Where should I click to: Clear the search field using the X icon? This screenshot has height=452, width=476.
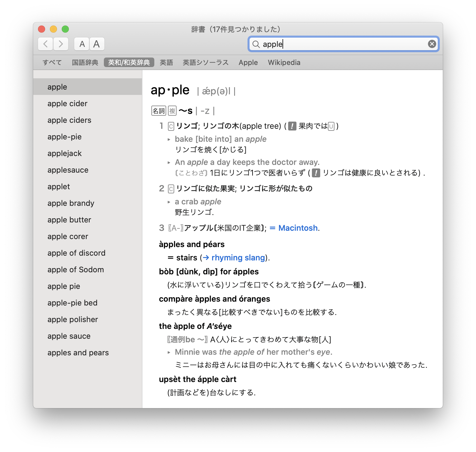[x=432, y=44]
